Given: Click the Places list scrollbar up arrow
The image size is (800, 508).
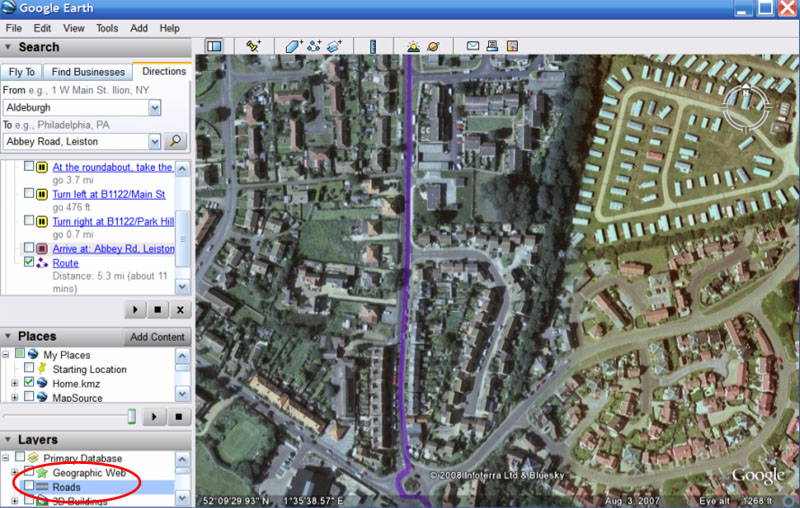Looking at the screenshot, I should [183, 355].
